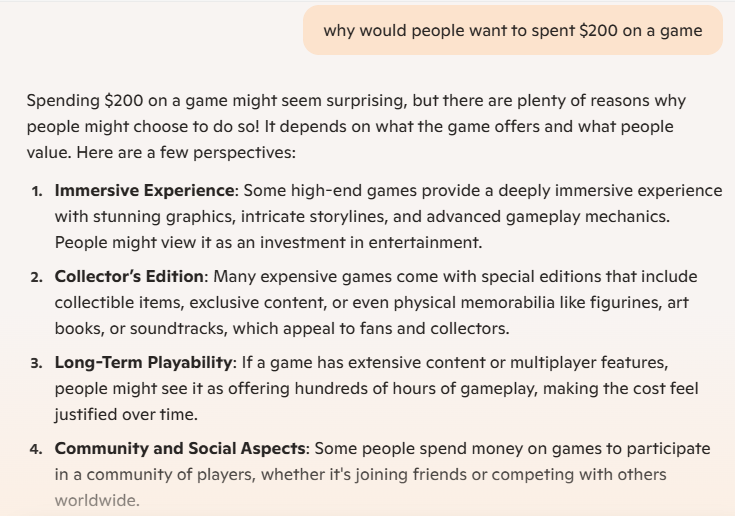Image resolution: width=735 pixels, height=516 pixels.
Task: Click list number 1 marker
Action: pos(37,191)
